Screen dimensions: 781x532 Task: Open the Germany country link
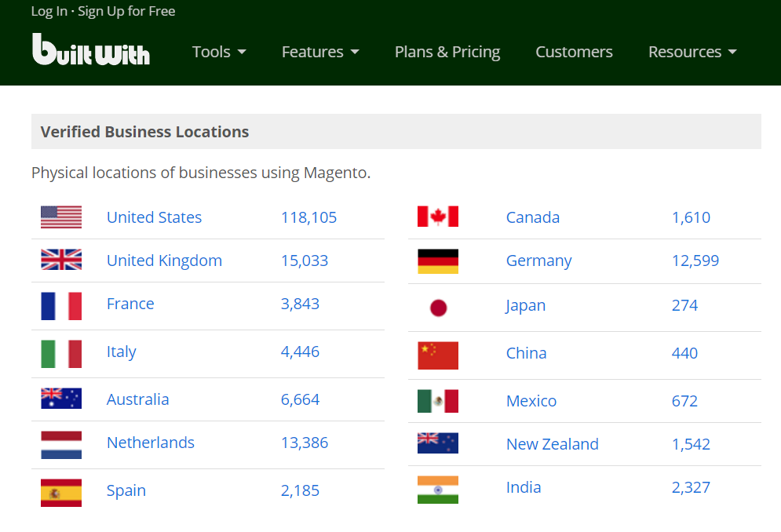coord(538,261)
